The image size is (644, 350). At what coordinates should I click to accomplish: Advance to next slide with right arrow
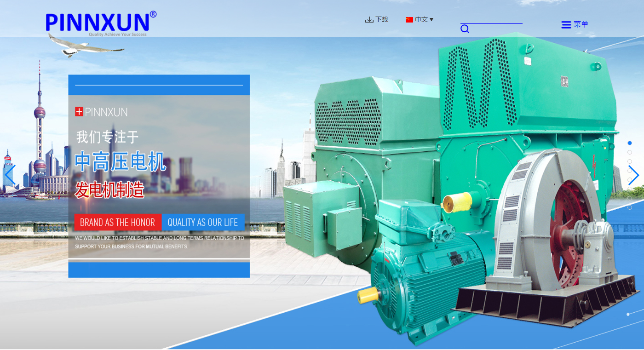point(633,175)
